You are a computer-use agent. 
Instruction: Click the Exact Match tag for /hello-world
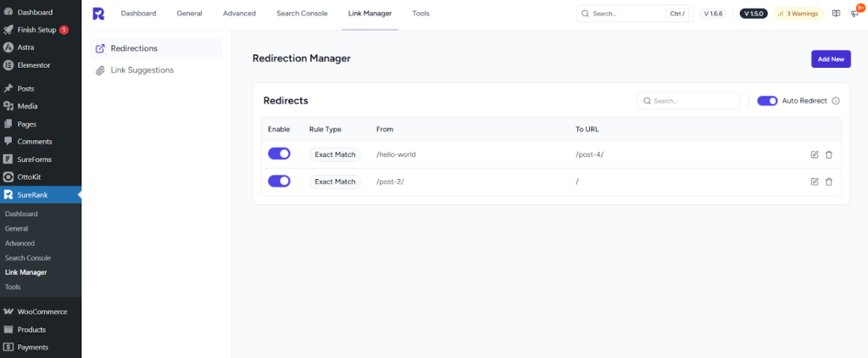(x=335, y=154)
